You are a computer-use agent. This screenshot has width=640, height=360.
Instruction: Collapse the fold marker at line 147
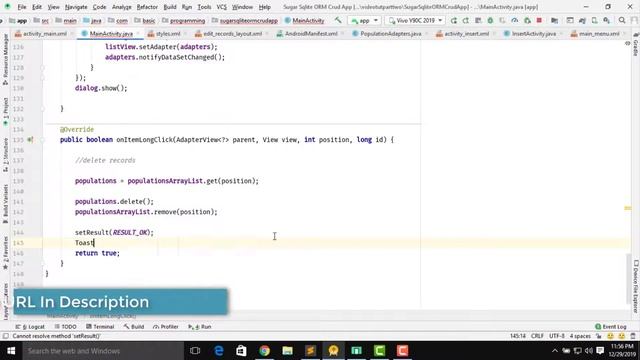click(x=42, y=263)
